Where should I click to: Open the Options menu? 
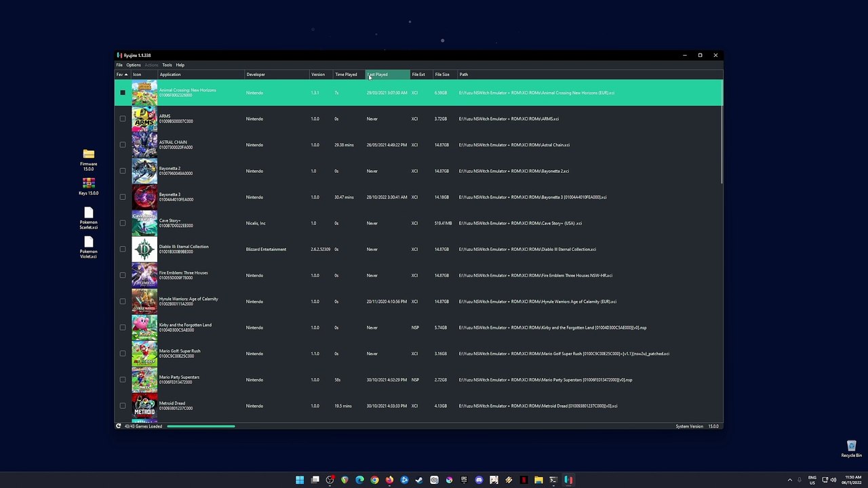(134, 65)
